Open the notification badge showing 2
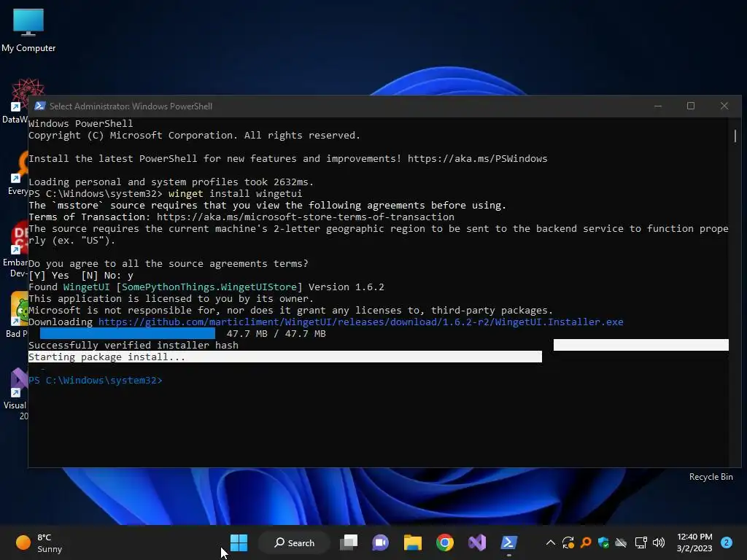Viewport: 747px width, 560px height. (x=727, y=542)
